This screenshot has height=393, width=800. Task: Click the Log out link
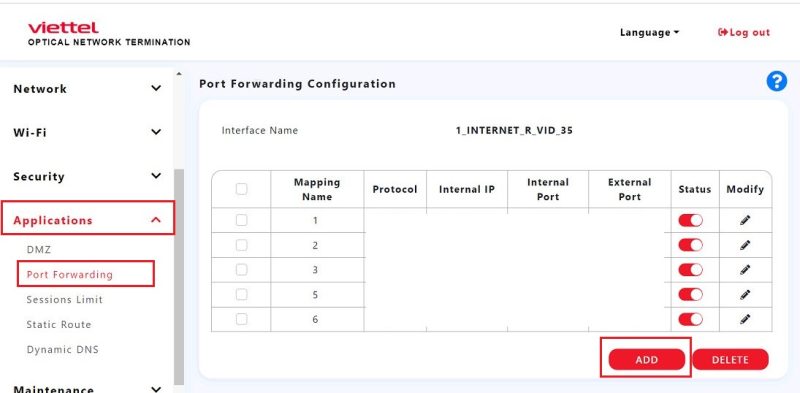click(x=743, y=32)
